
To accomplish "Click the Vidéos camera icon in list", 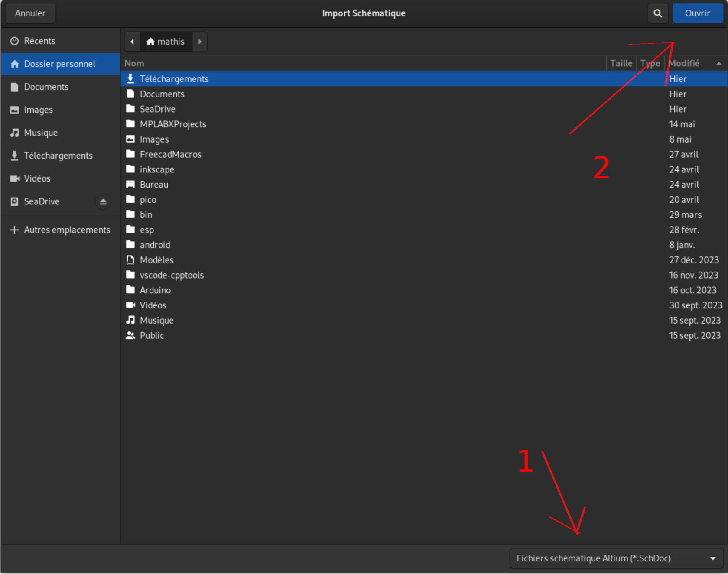I will click(x=130, y=305).
